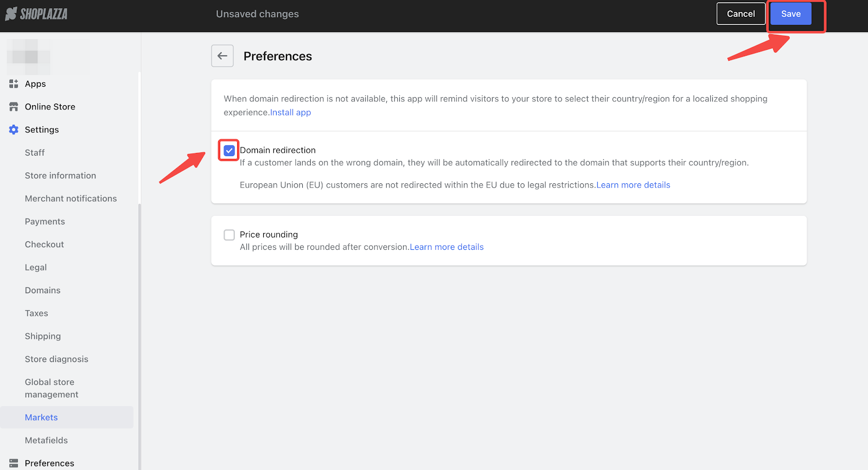Click the Settings gear icon

14,130
